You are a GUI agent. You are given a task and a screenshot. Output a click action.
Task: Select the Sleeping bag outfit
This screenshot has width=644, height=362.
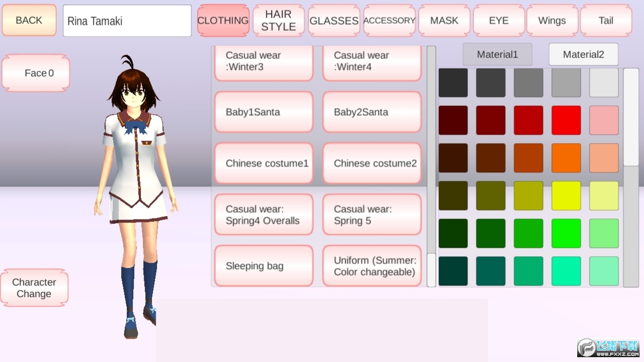click(264, 265)
